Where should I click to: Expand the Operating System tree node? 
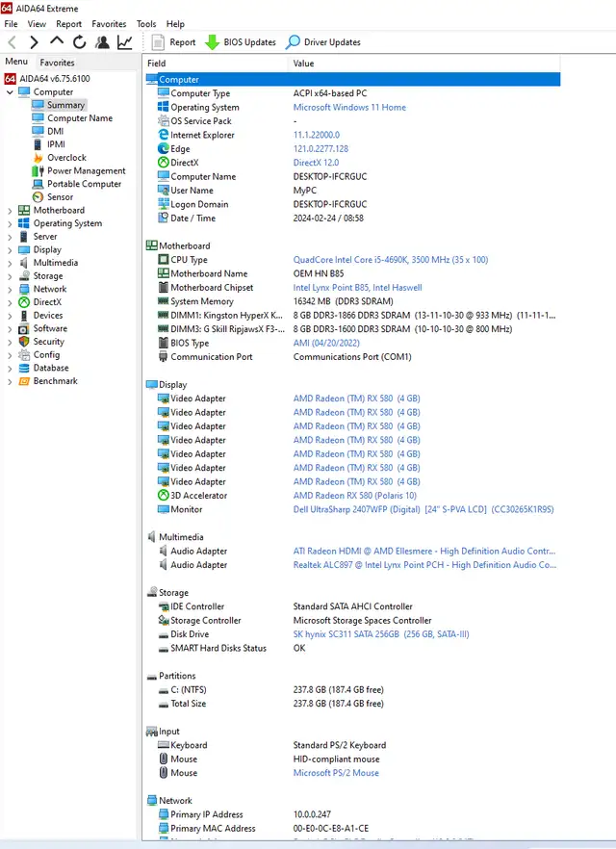click(10, 223)
